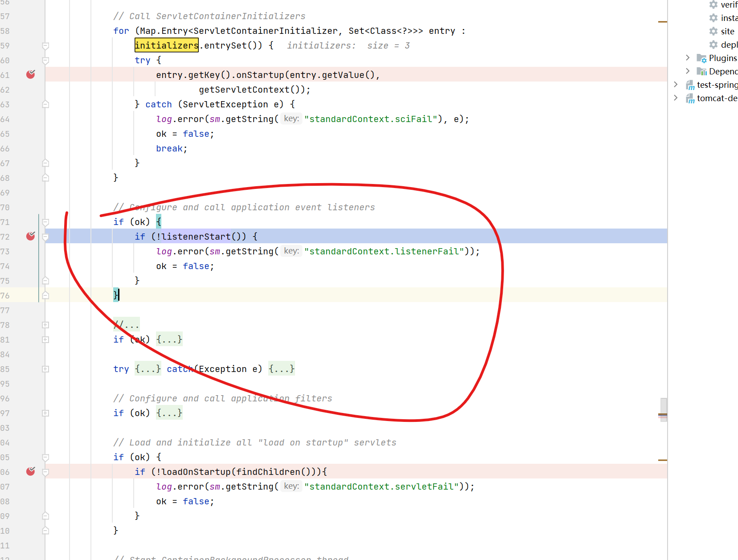
Task: Select the install lifecycle goal gear icon
Action: (713, 18)
